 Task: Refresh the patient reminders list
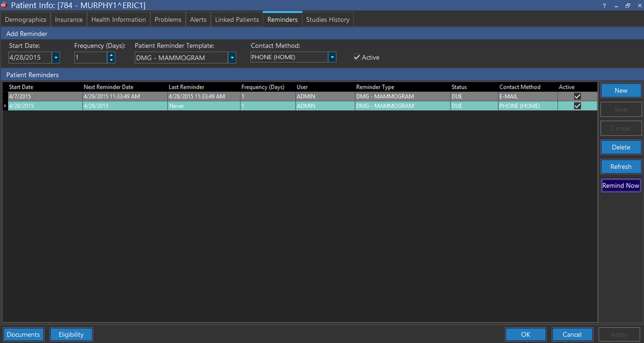621,167
